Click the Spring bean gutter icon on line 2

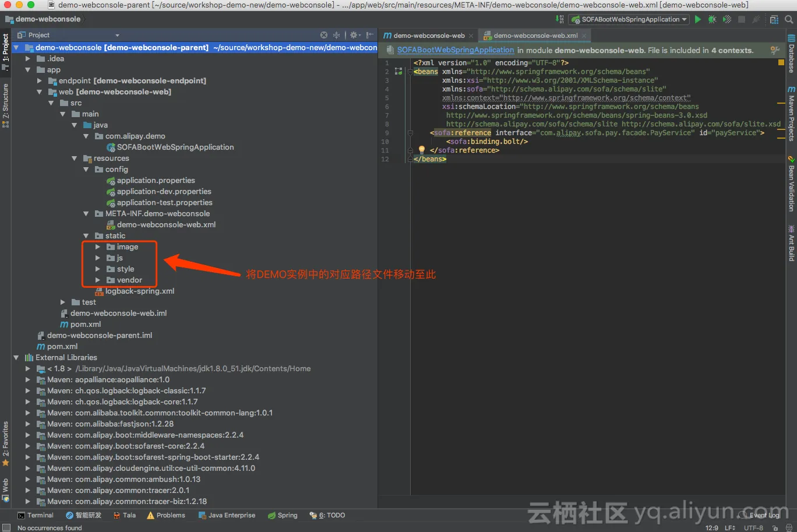(398, 72)
